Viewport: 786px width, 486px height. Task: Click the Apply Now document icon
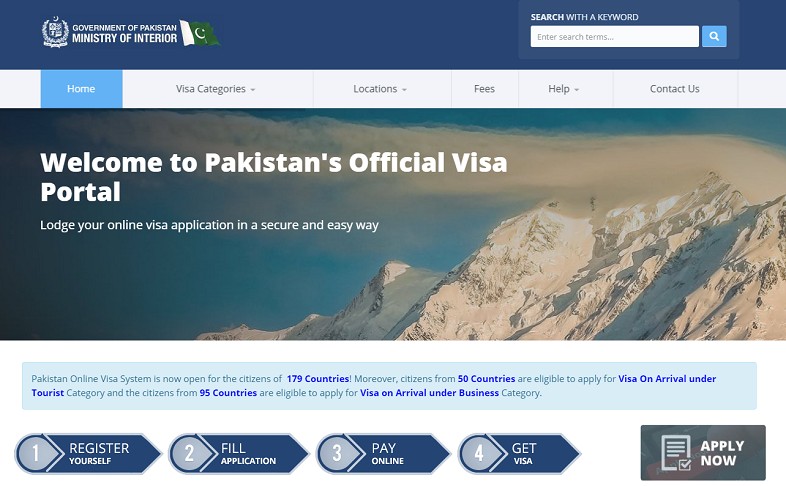[676, 453]
